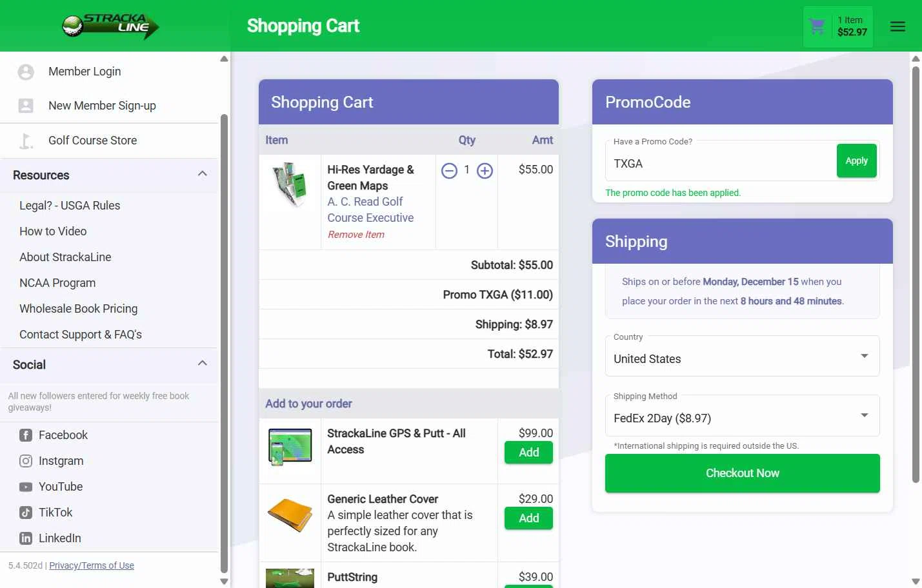Click the Facebook label
The height and width of the screenshot is (588, 922).
tap(63, 435)
